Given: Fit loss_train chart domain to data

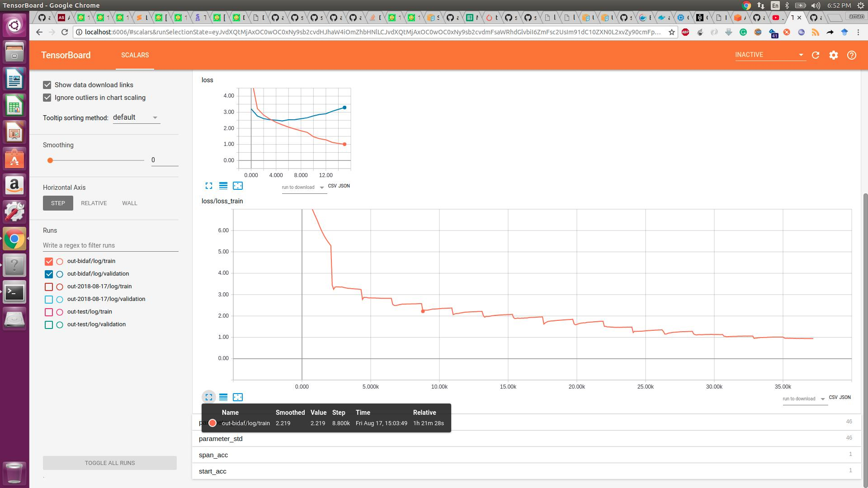Looking at the screenshot, I should [238, 397].
